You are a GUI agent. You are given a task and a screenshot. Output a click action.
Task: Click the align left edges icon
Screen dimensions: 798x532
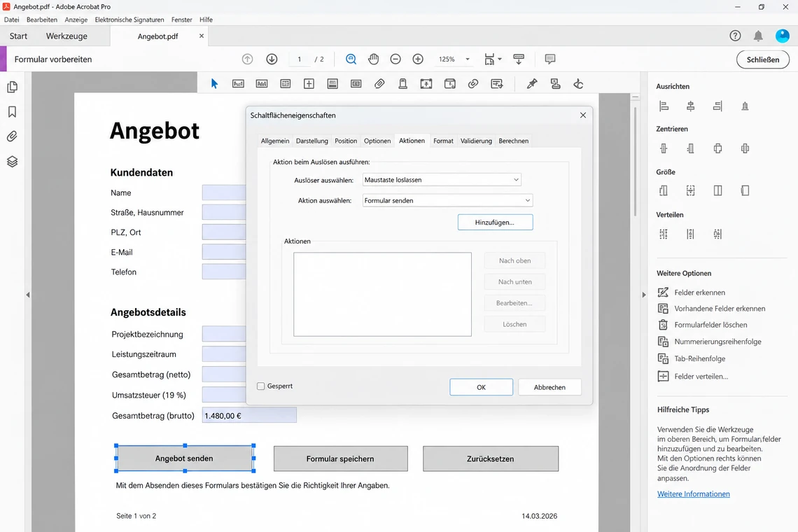[x=664, y=106]
